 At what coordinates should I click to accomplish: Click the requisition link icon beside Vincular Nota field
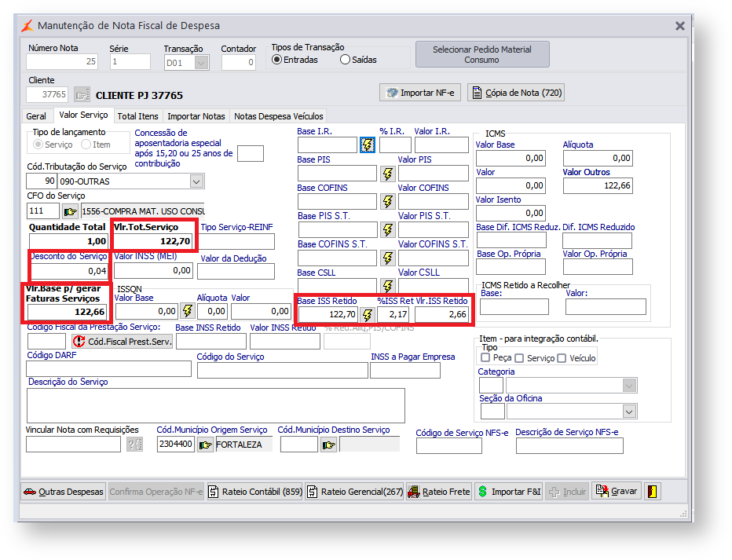click(135, 445)
